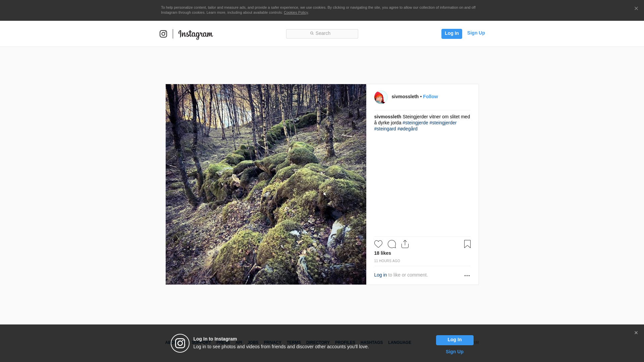Open more options ellipsis icon
644x362 pixels.
[467, 276]
